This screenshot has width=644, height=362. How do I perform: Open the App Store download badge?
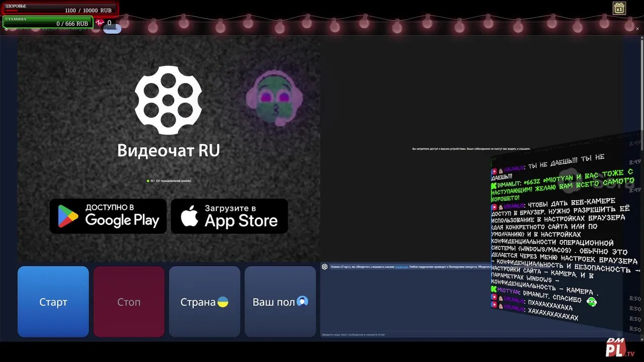click(229, 216)
